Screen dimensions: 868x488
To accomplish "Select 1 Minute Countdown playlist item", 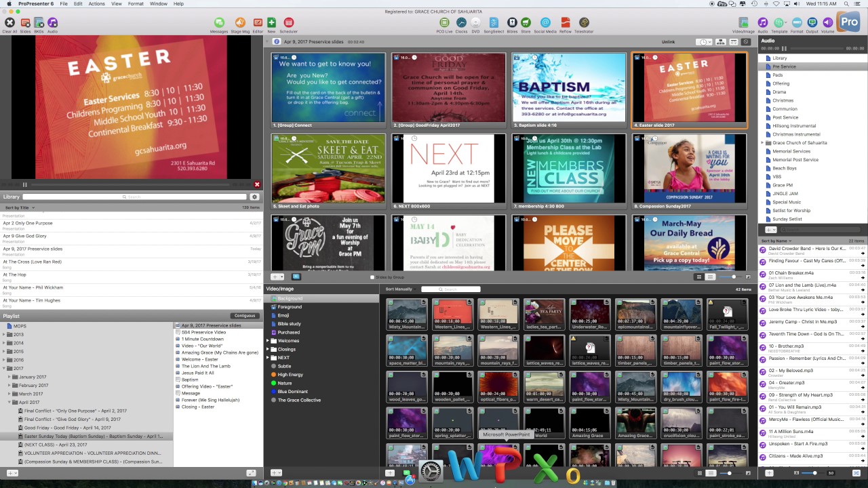I will [202, 339].
